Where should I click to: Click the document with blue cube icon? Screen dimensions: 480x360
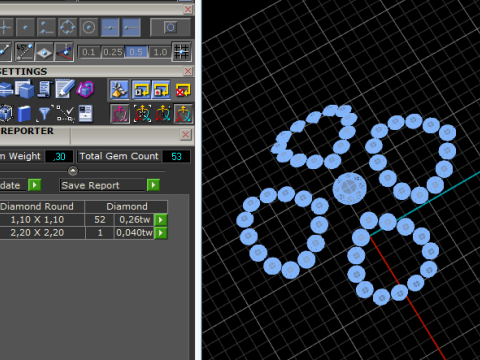(24, 89)
